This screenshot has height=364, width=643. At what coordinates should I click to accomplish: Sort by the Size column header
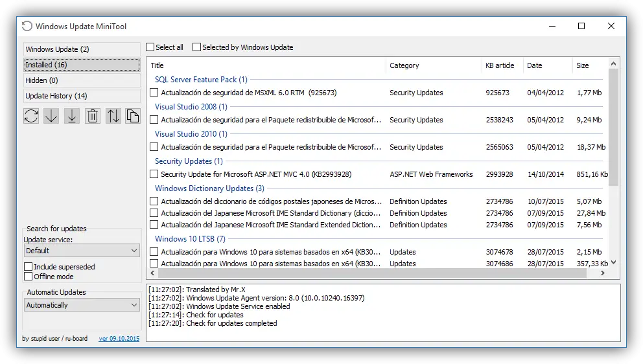coord(590,65)
